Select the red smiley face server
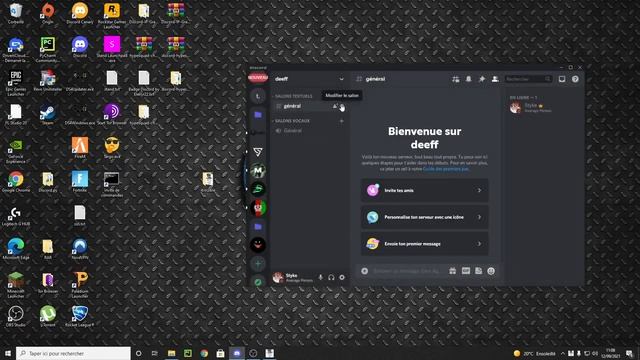The height and width of the screenshot is (360, 640). [x=258, y=245]
